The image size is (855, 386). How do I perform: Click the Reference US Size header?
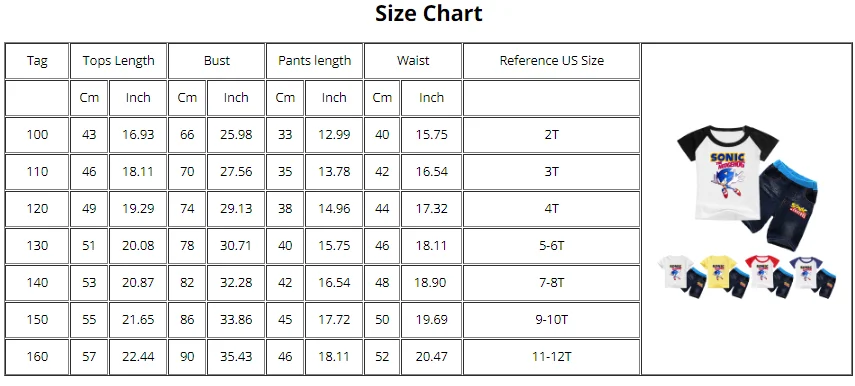click(x=551, y=61)
